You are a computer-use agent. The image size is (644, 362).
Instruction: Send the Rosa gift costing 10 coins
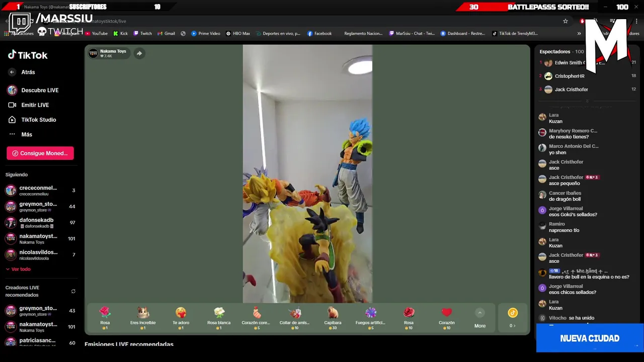409,318
